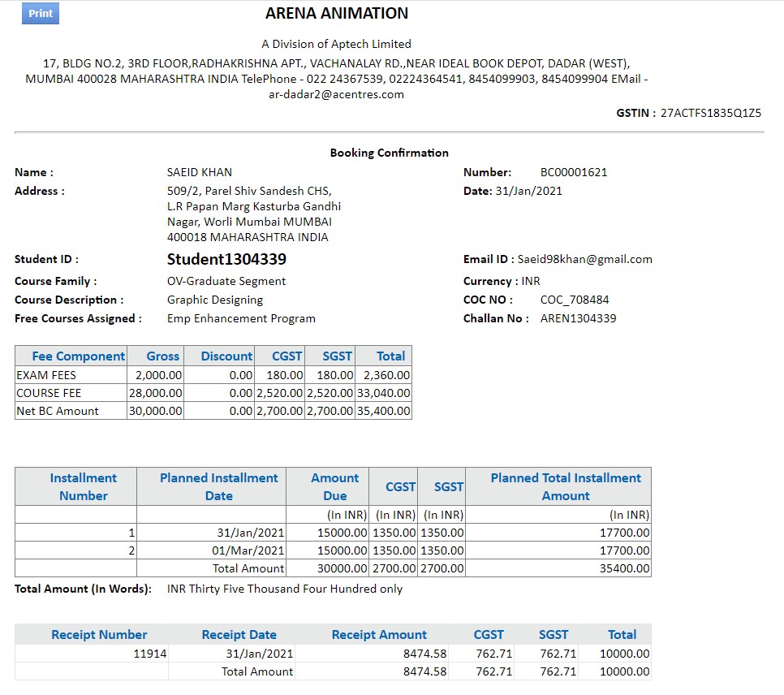Select 'INR Thirty Five Thousand Four Hundred only'

pos(285,589)
